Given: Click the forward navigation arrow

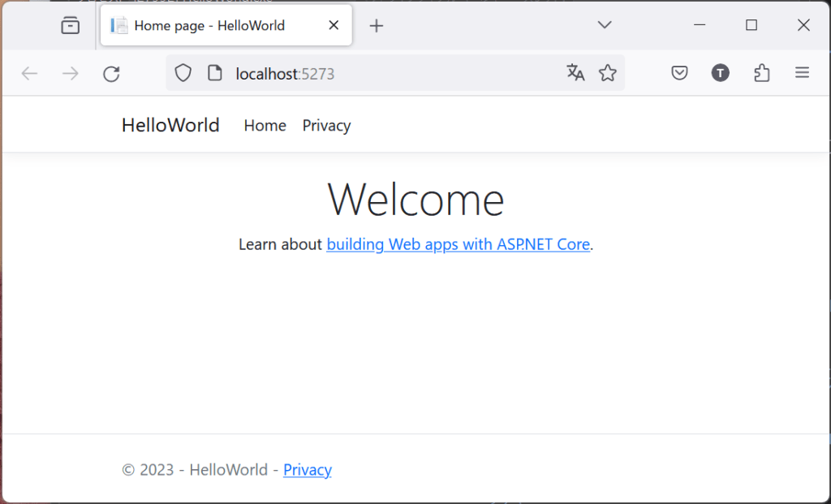Looking at the screenshot, I should [71, 74].
